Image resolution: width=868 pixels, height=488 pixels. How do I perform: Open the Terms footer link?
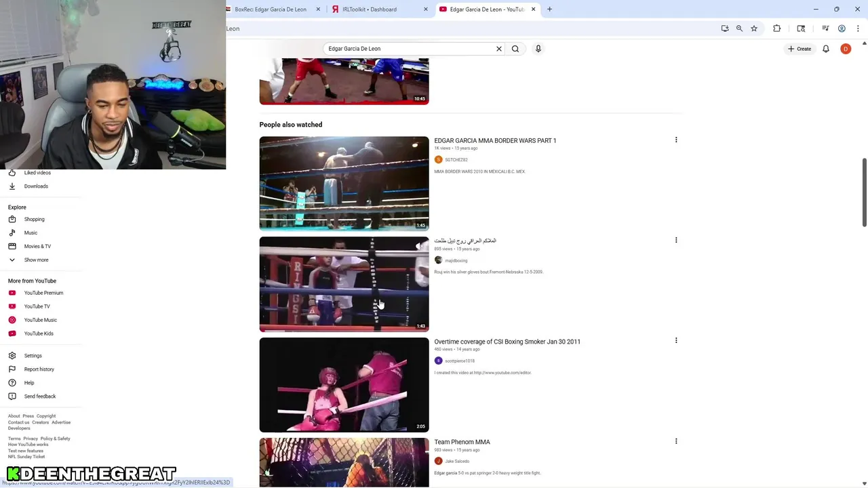pyautogui.click(x=14, y=439)
